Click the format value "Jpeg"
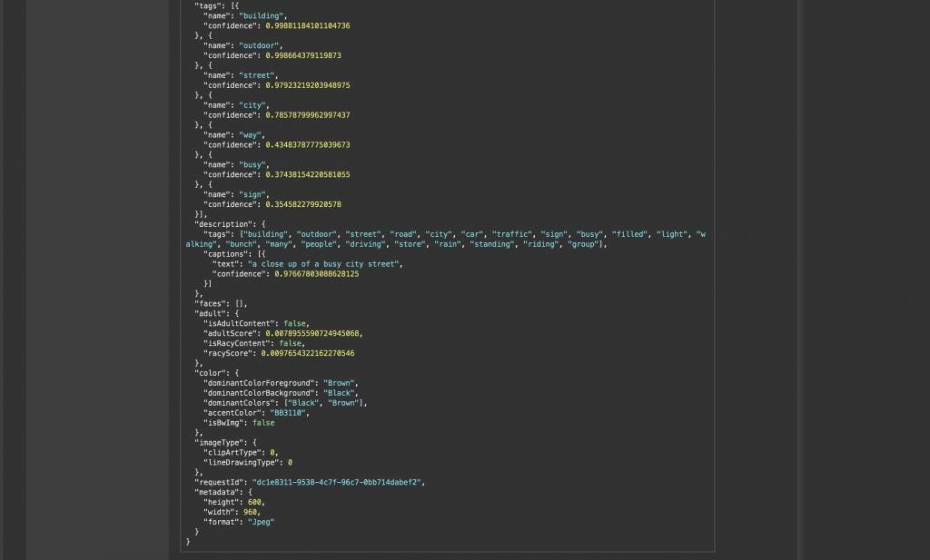Image resolution: width=930 pixels, height=560 pixels. (260, 522)
